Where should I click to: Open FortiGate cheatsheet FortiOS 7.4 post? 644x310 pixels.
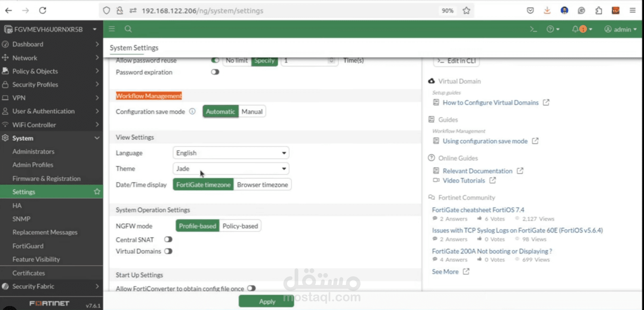click(x=478, y=210)
